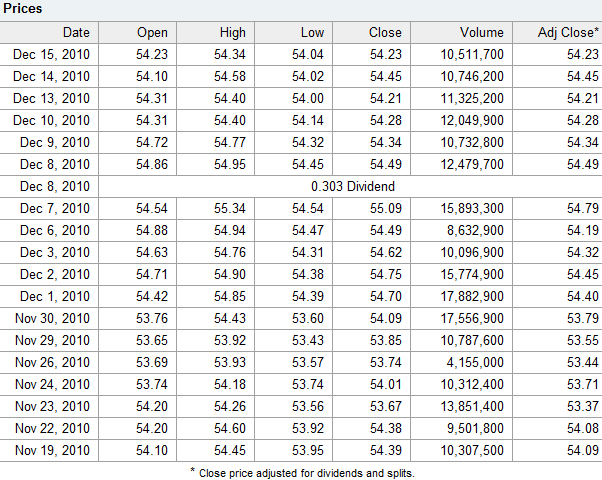This screenshot has width=602, height=480.
Task: Click the high price 54.95
Action: tap(230, 164)
